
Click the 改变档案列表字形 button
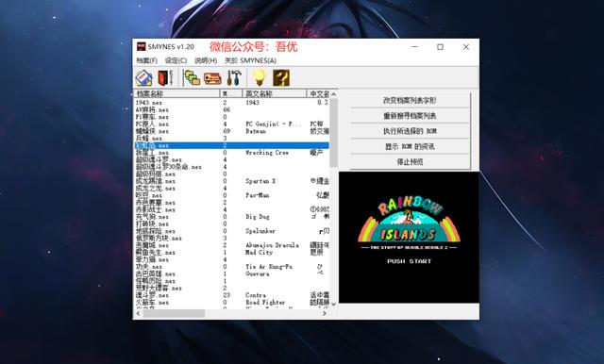coord(410,100)
